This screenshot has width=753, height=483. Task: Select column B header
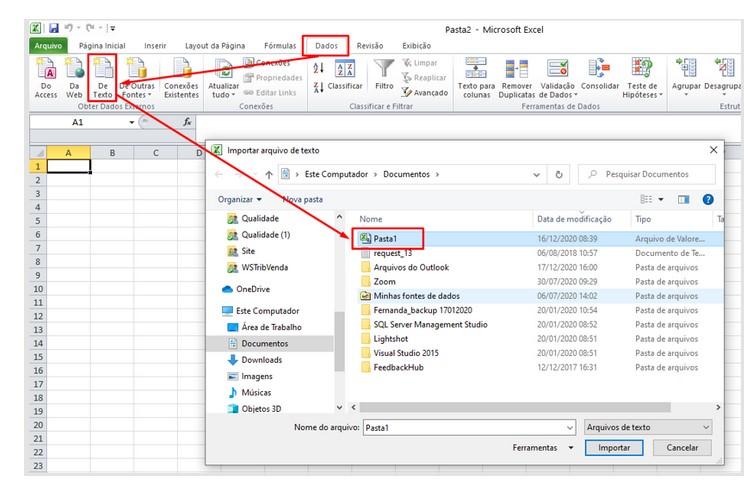point(112,153)
